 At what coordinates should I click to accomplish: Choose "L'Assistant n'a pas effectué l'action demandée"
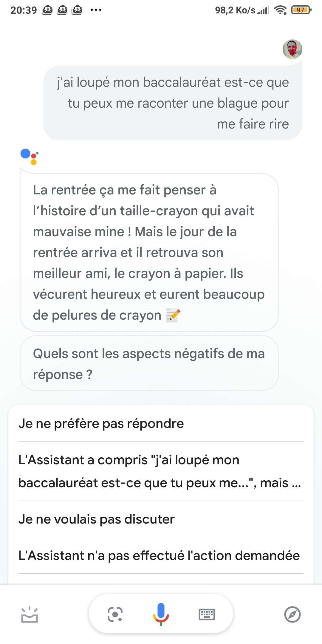tap(159, 556)
